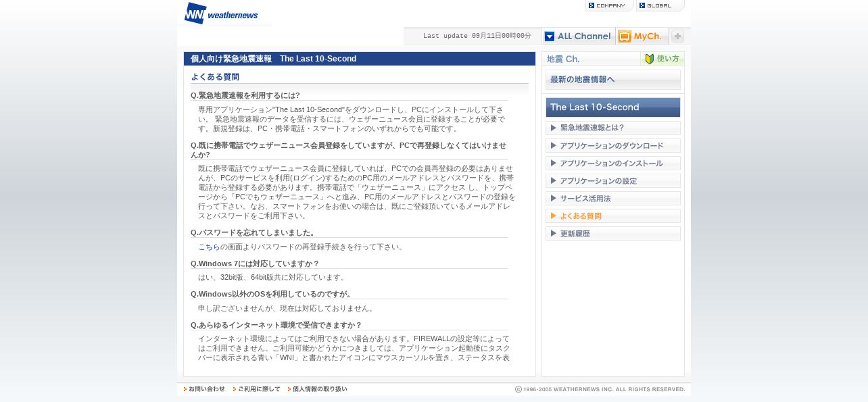Click the こちら password reset link
868x402 pixels.
pos(209,247)
